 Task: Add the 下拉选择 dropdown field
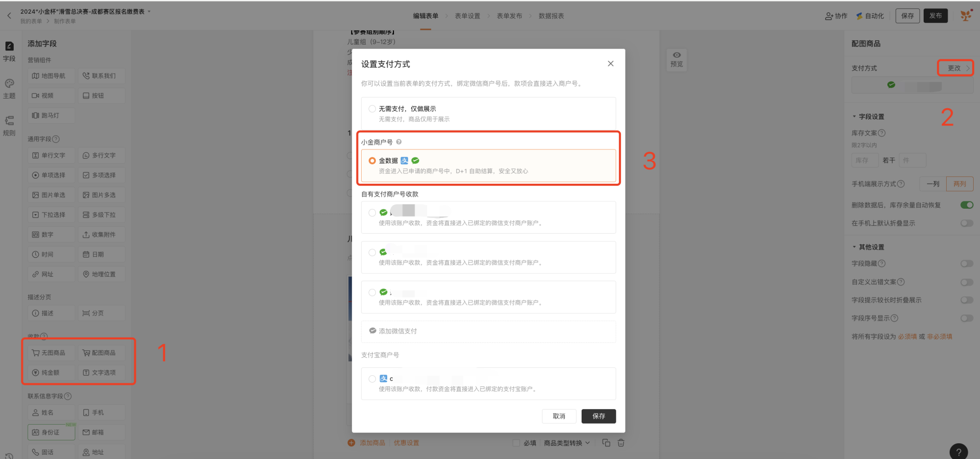point(51,215)
